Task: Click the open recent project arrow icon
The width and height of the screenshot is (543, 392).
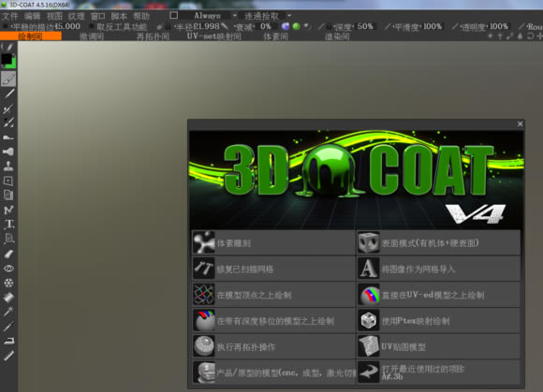Action: click(x=369, y=372)
